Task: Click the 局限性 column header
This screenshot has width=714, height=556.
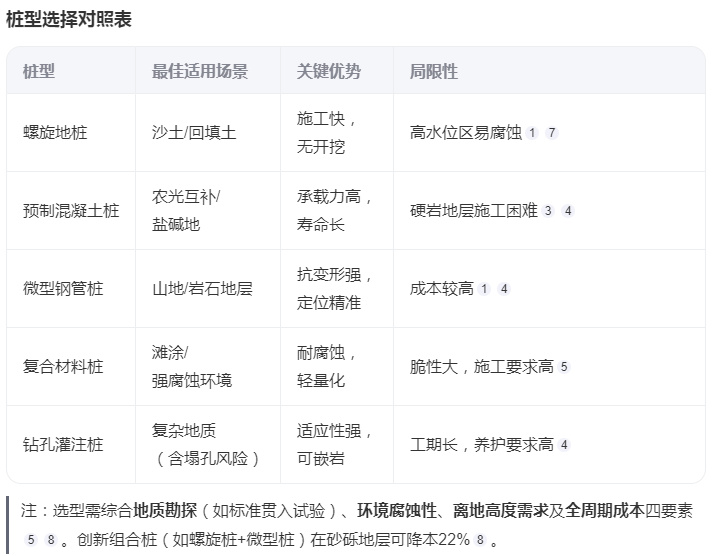Action: [434, 72]
